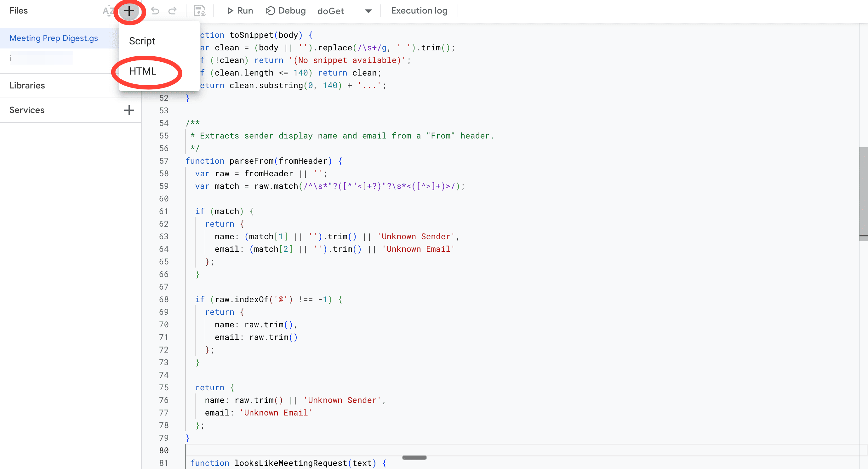
Task: Click the Services section label
Action: (27, 110)
